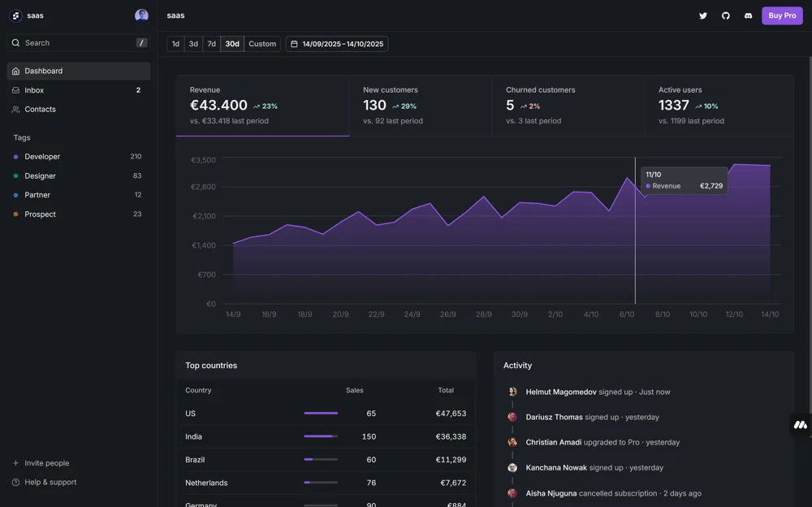Switch to the Churned customers metric tab
The height and width of the screenshot is (507, 812).
click(x=568, y=106)
